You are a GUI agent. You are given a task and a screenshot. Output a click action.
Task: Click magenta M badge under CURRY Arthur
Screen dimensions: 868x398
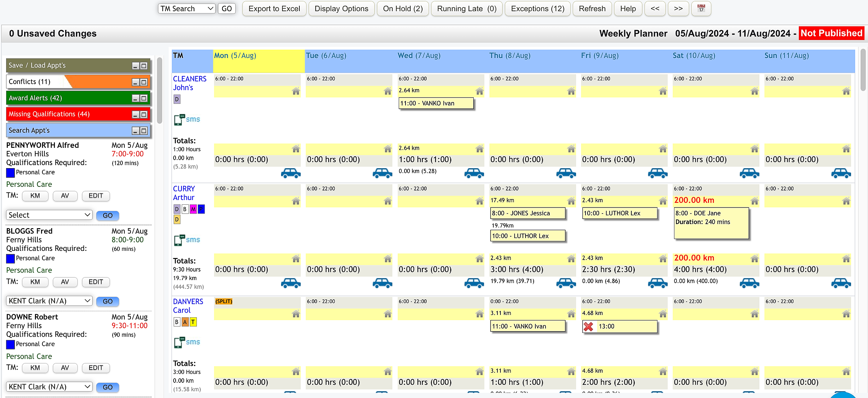(193, 209)
